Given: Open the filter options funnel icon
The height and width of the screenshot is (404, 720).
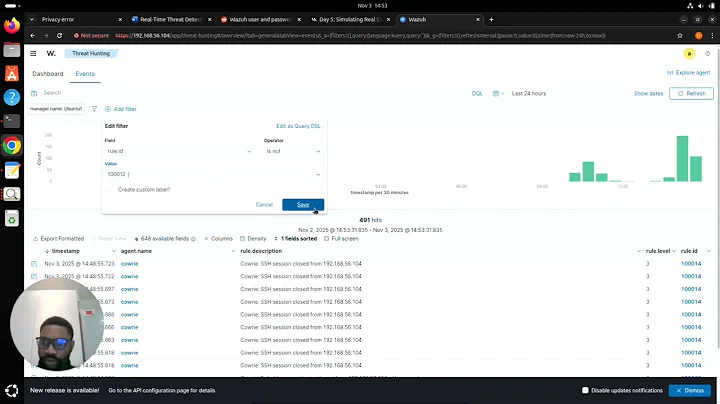Looking at the screenshot, I should (x=94, y=109).
